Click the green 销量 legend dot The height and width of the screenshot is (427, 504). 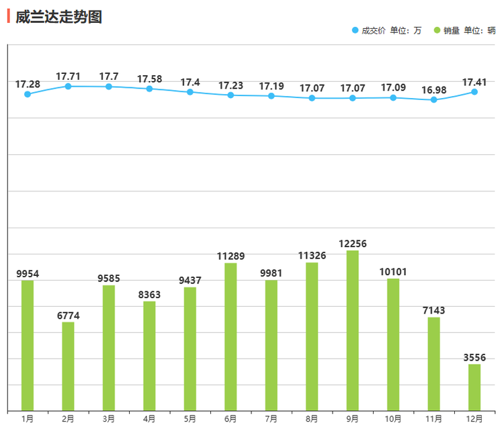[x=436, y=30]
